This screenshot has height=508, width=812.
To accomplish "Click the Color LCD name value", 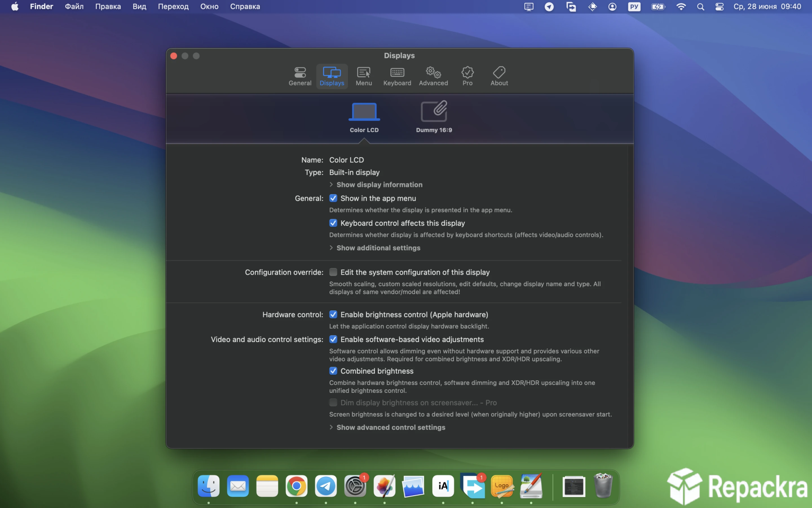I will pos(346,160).
